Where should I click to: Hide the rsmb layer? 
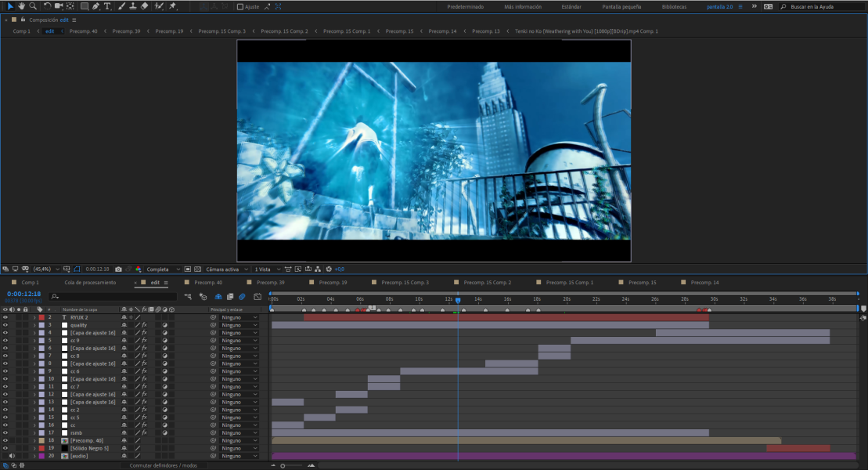coord(5,433)
